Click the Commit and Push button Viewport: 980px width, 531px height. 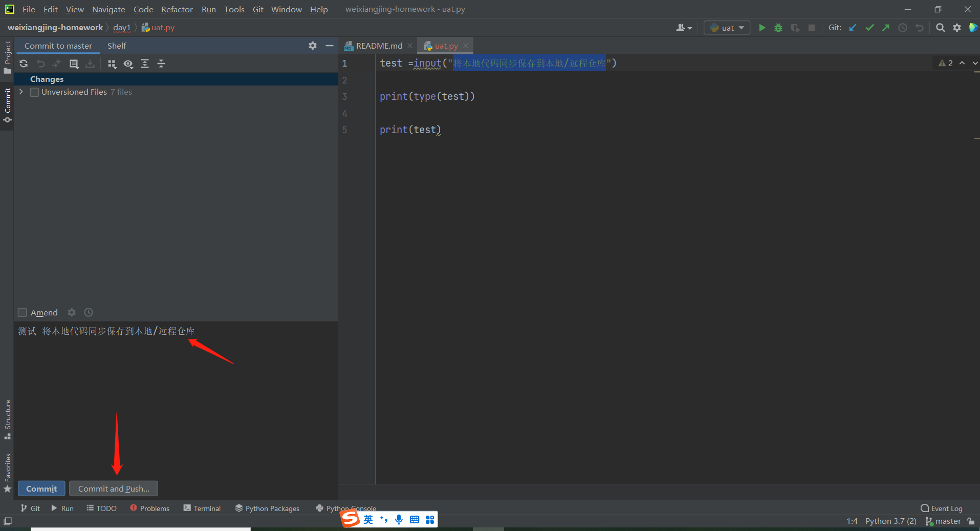(114, 488)
